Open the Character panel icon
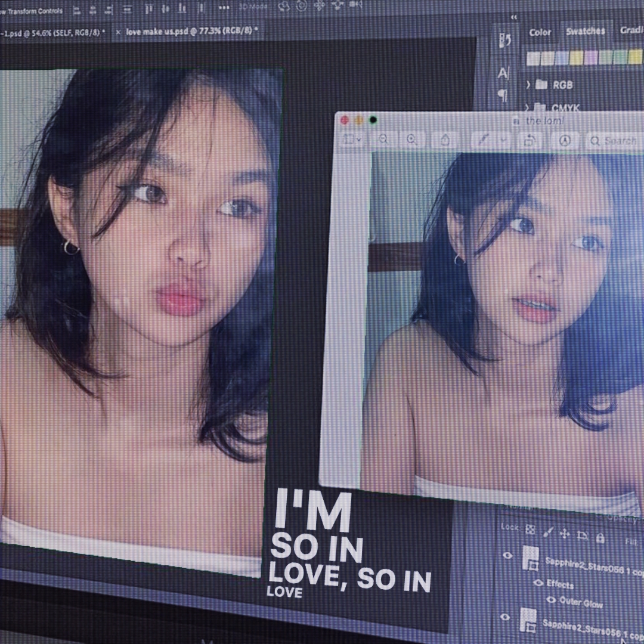 click(503, 73)
